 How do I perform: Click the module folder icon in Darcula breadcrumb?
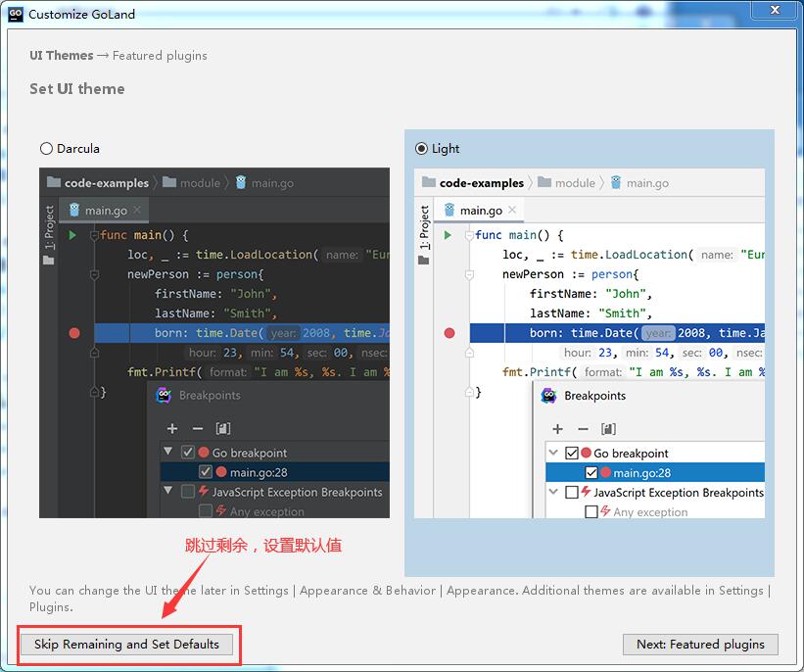click(x=169, y=182)
